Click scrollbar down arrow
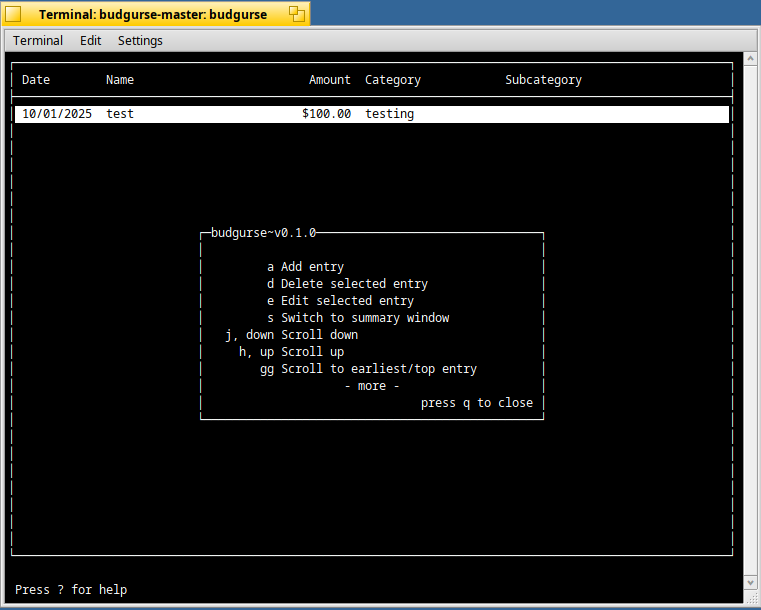Image resolution: width=761 pixels, height=610 pixels. (x=750, y=582)
